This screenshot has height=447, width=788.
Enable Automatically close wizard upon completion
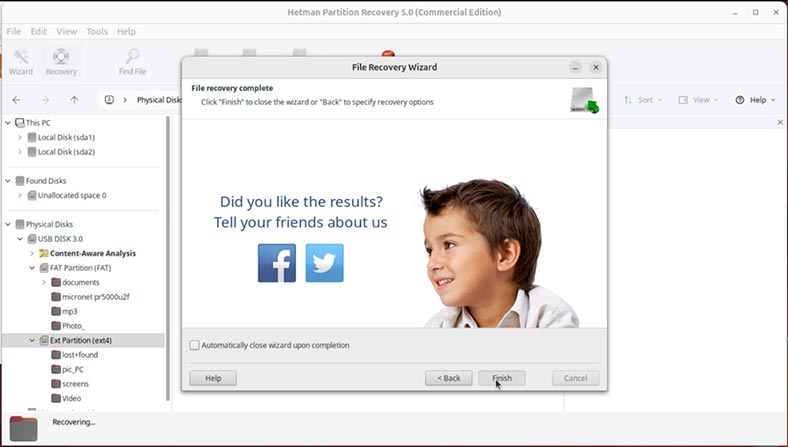coord(194,345)
